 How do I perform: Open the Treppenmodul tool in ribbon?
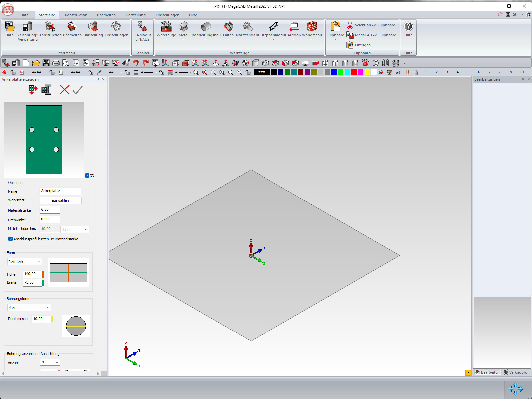(273, 27)
